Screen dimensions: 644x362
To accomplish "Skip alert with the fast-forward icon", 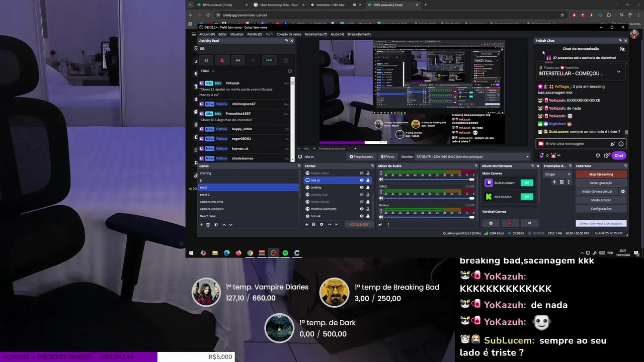I will (238, 60).
